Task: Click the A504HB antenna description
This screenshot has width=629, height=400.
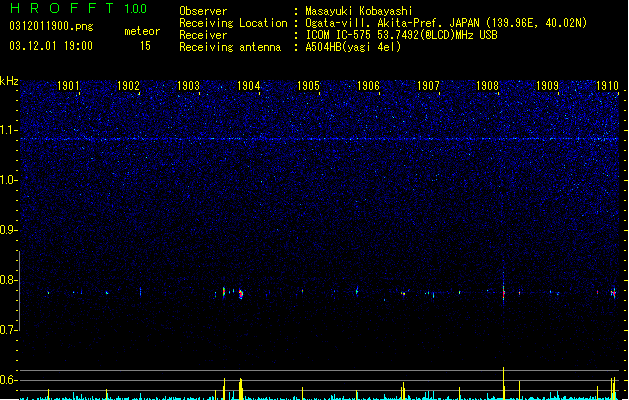Action: coord(353,47)
